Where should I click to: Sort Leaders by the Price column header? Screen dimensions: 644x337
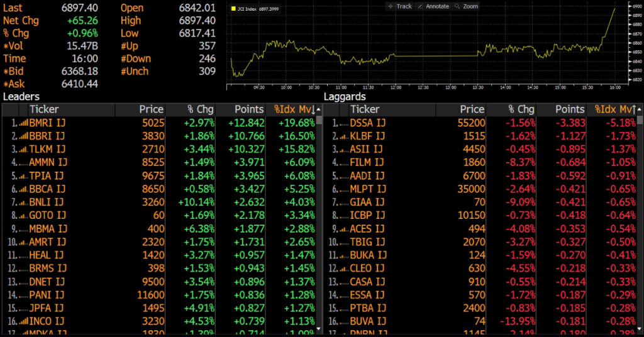pos(140,109)
